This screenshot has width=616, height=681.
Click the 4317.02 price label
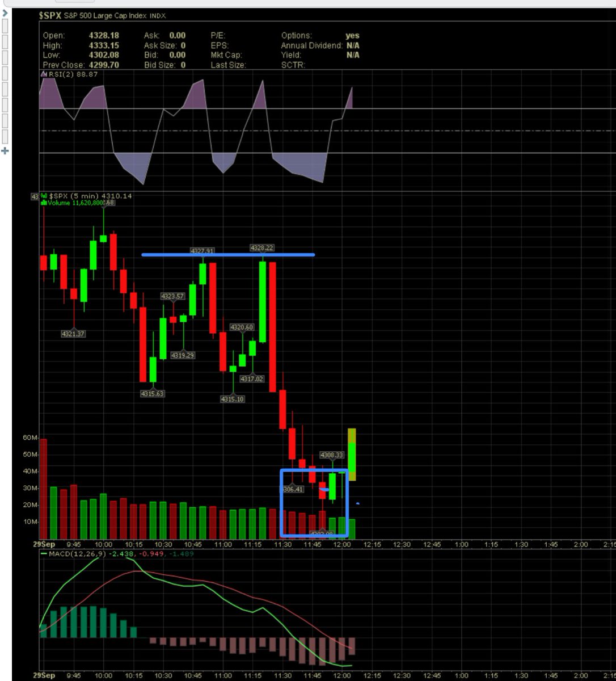[252, 379]
